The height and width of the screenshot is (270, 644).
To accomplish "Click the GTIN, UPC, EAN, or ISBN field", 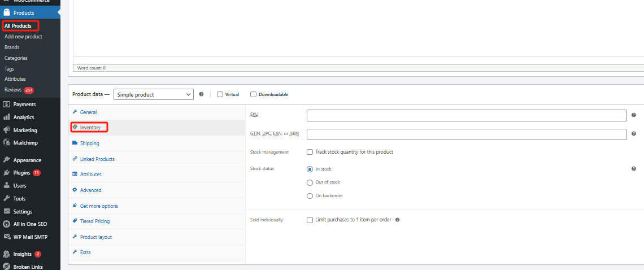I will (x=467, y=134).
